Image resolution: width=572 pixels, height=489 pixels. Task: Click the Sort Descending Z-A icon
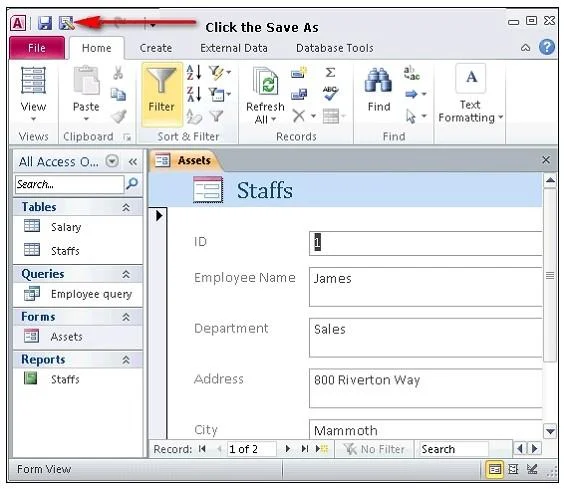point(194,94)
